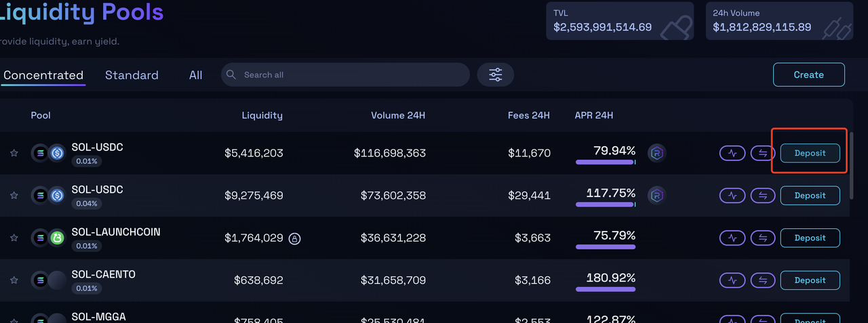
Task: Open chart icon for SOL-LAUNCHCOIN pool
Action: 732,238
